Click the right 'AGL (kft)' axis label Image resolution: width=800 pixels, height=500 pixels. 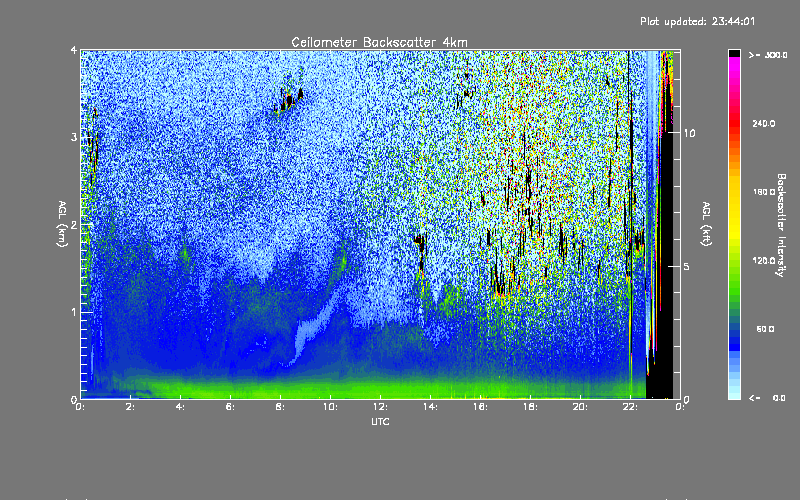[x=706, y=224]
